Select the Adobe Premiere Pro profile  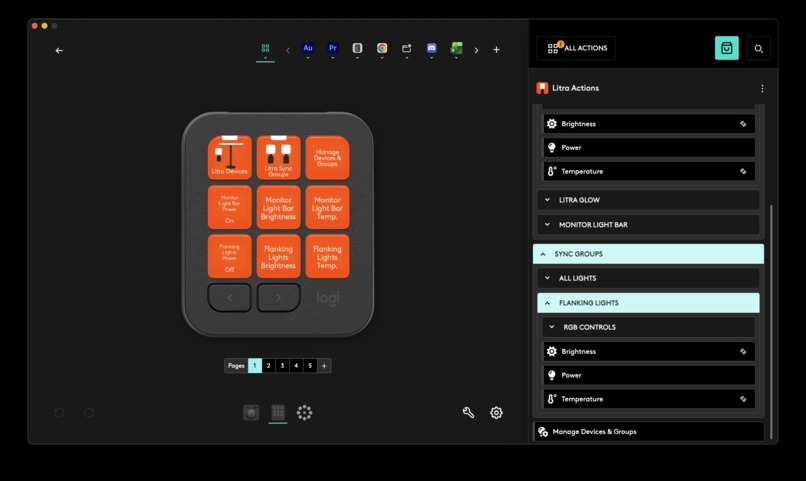click(333, 48)
